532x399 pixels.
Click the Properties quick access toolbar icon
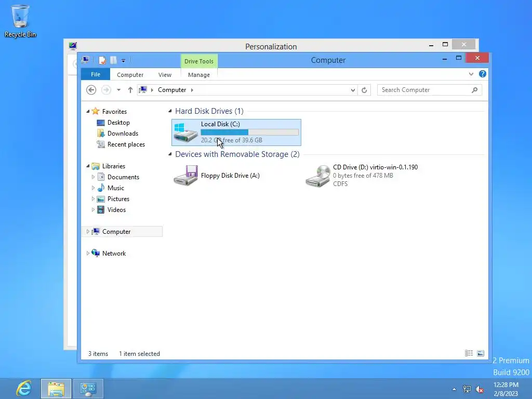pyautogui.click(x=102, y=60)
